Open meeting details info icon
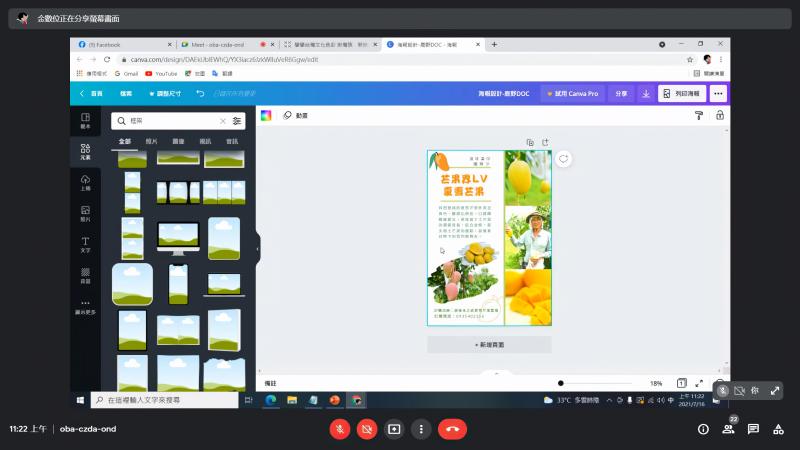 pyautogui.click(x=703, y=429)
